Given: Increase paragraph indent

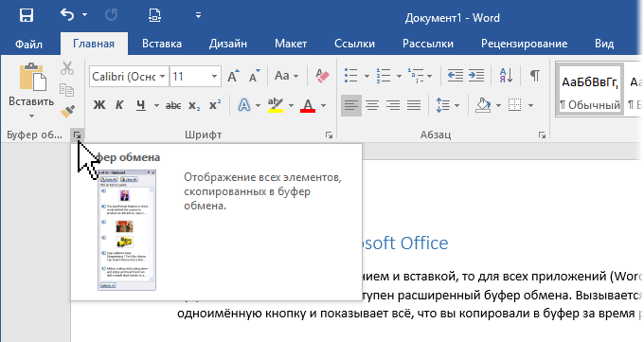Looking at the screenshot, I should click(476, 76).
